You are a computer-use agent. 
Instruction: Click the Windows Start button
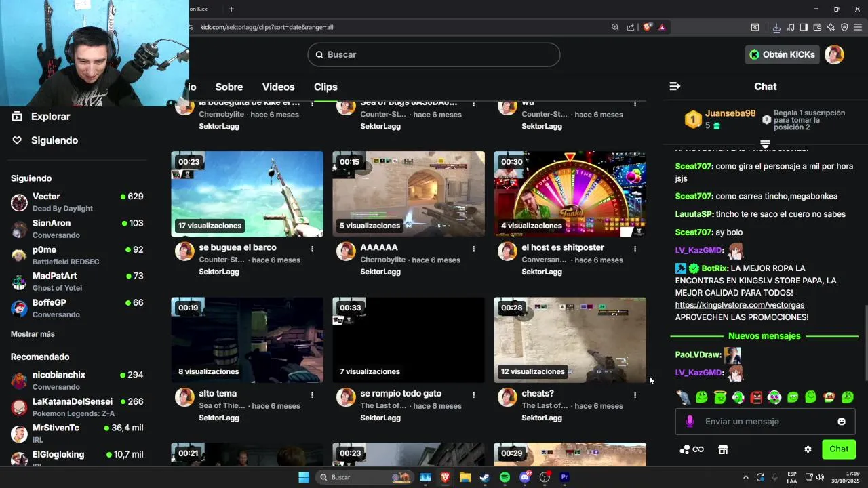pos(304,477)
